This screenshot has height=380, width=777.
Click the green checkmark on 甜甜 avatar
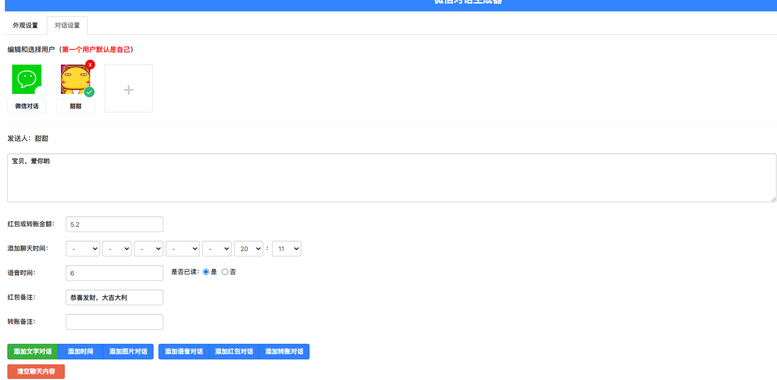coord(89,92)
